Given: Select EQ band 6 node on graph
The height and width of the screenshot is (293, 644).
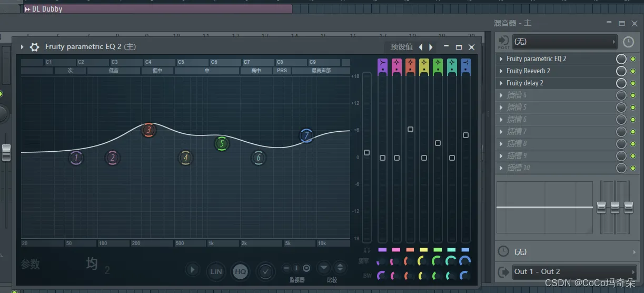Looking at the screenshot, I should [258, 158].
